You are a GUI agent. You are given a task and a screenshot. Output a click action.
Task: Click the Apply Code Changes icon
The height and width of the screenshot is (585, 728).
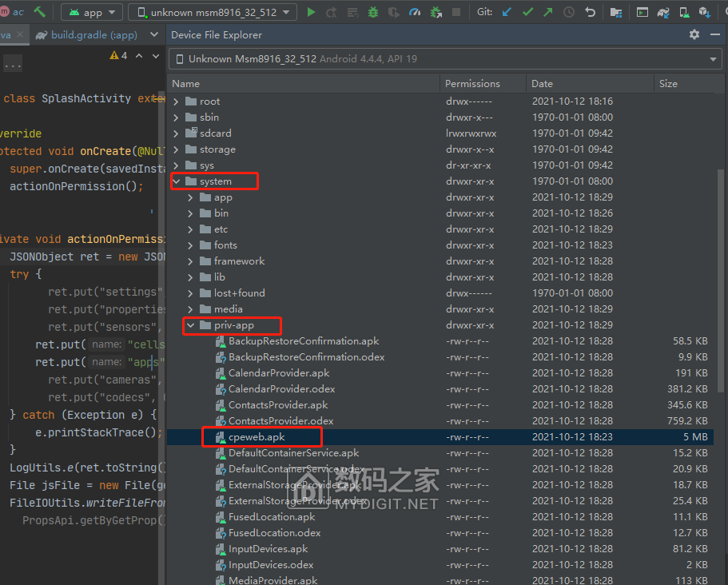(x=352, y=12)
